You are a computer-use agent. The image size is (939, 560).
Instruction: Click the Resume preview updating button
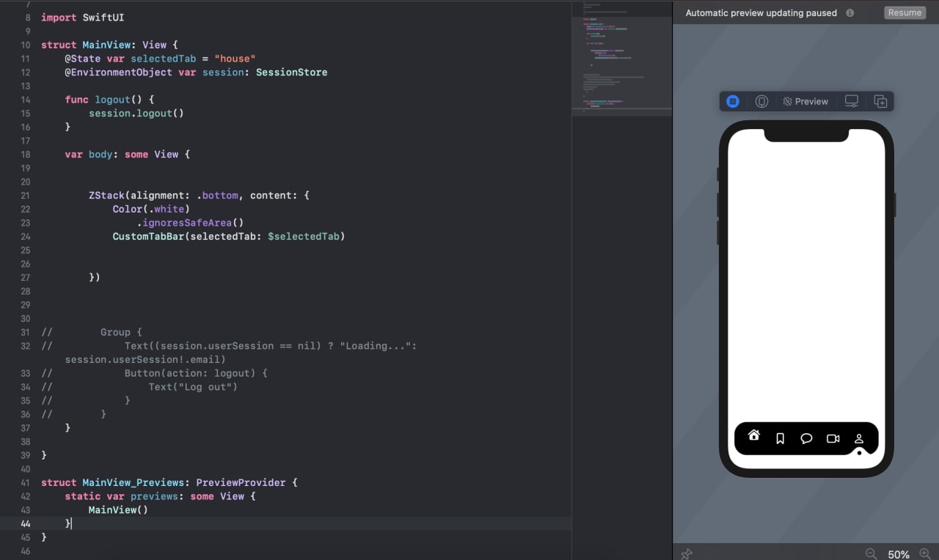click(x=905, y=12)
